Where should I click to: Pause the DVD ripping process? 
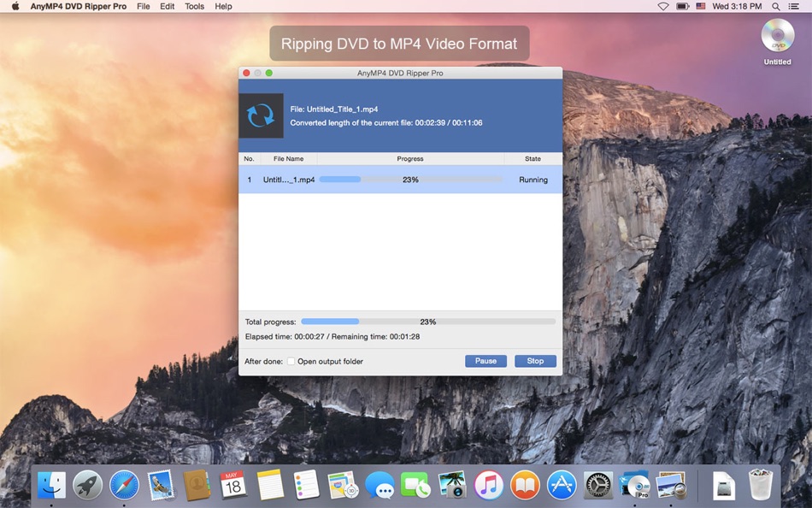point(485,361)
